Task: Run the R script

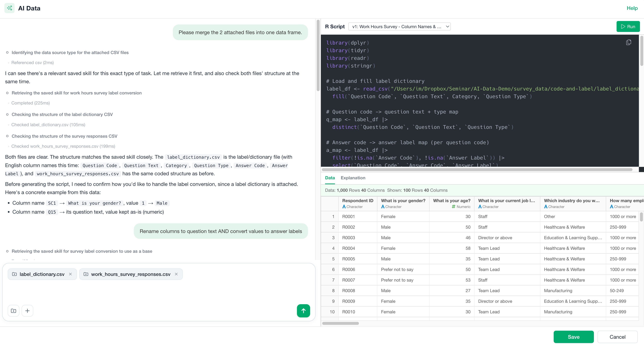Action: pos(628,26)
